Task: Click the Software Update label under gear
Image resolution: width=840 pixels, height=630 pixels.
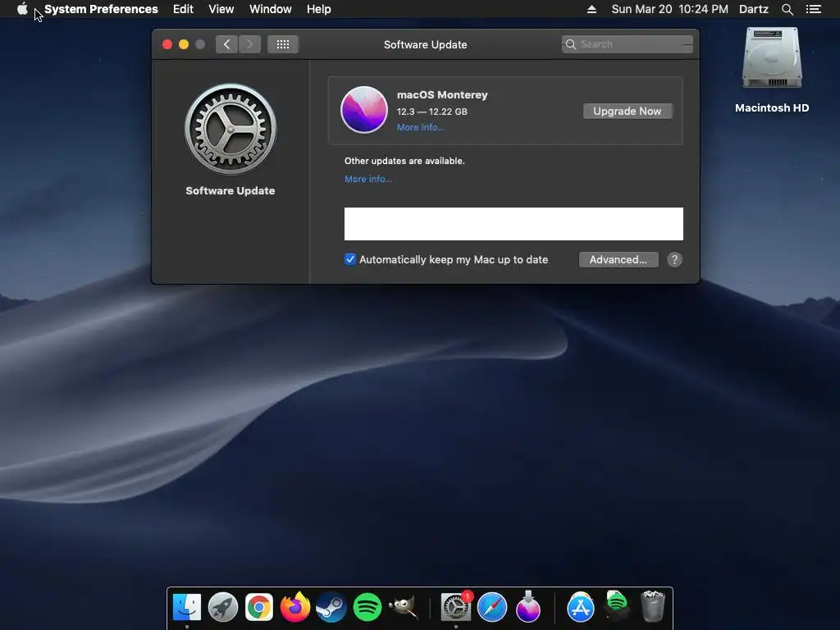Action: click(x=231, y=190)
